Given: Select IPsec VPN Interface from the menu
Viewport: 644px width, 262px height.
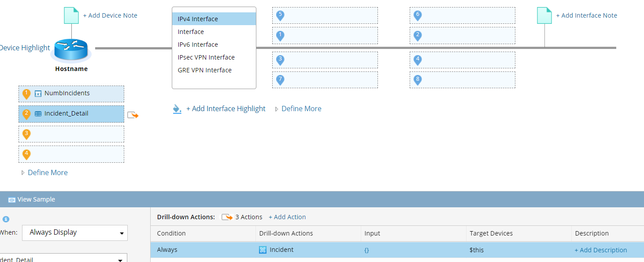Looking at the screenshot, I should (206, 57).
